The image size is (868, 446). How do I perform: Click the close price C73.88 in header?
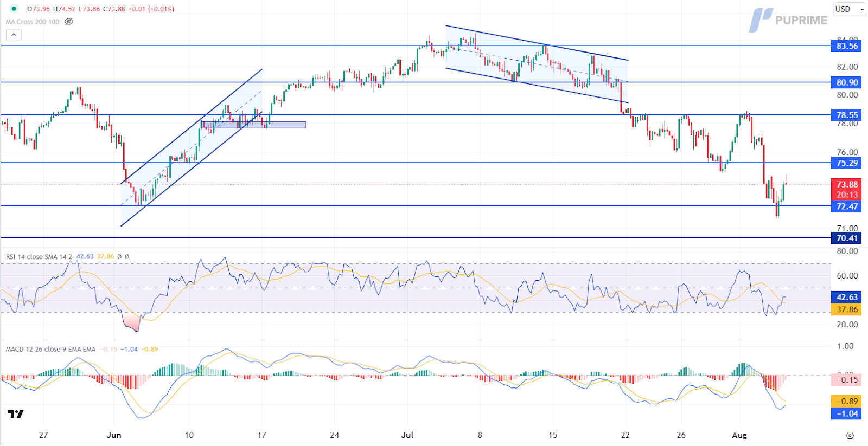coord(114,9)
